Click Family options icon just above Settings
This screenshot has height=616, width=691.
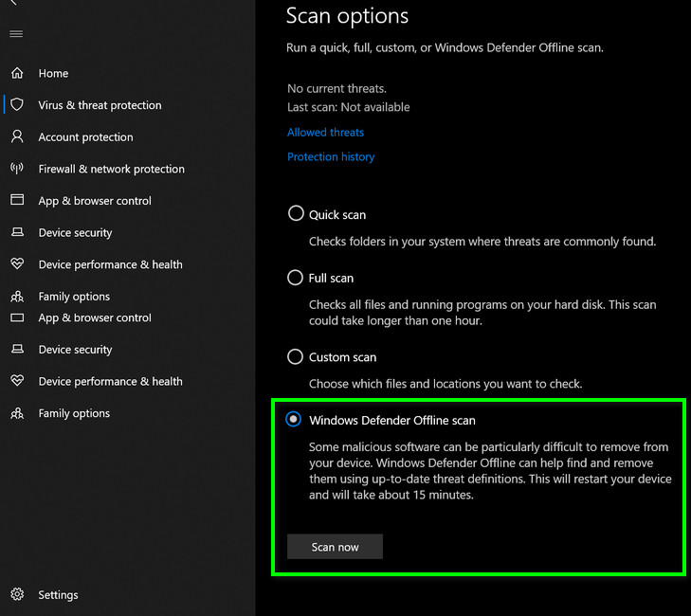tap(17, 413)
